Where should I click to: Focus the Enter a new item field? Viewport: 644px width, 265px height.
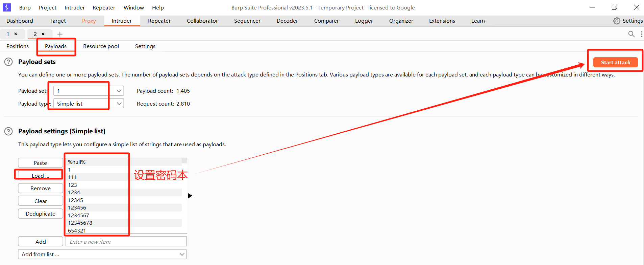pyautogui.click(x=126, y=242)
